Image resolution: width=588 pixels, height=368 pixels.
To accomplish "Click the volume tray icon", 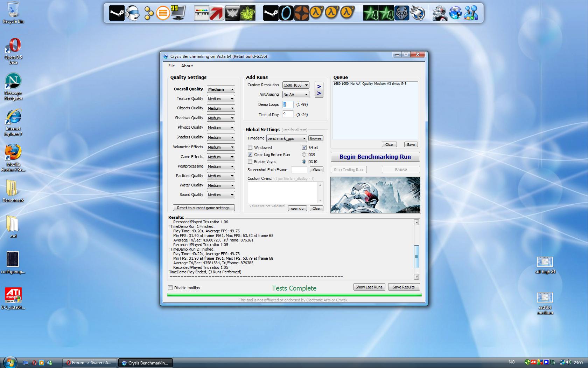I will (x=568, y=362).
